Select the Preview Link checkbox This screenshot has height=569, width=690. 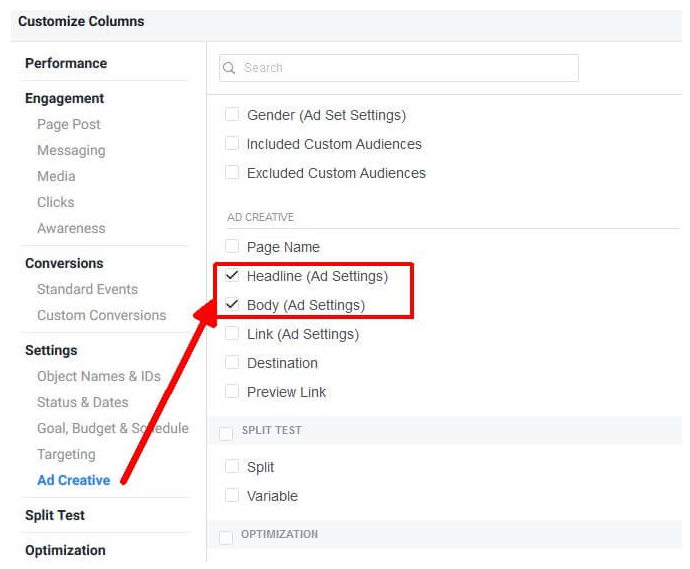[x=232, y=392]
